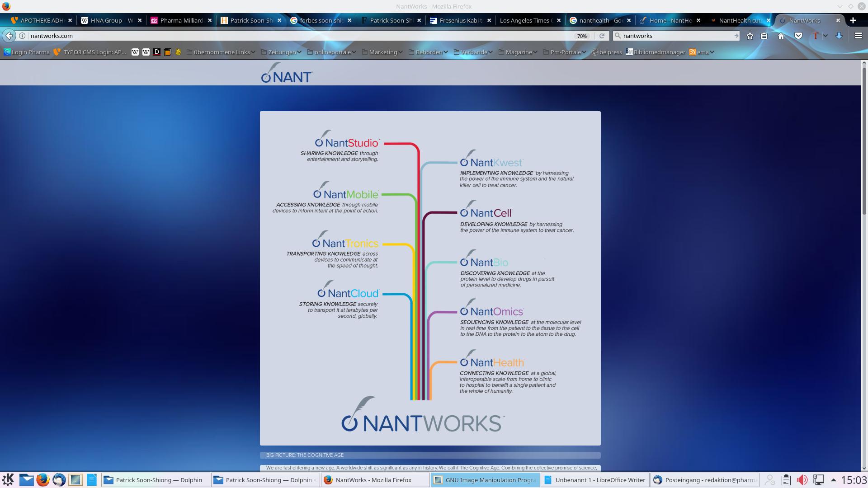Mute audio via the tray volume icon

[802, 479]
